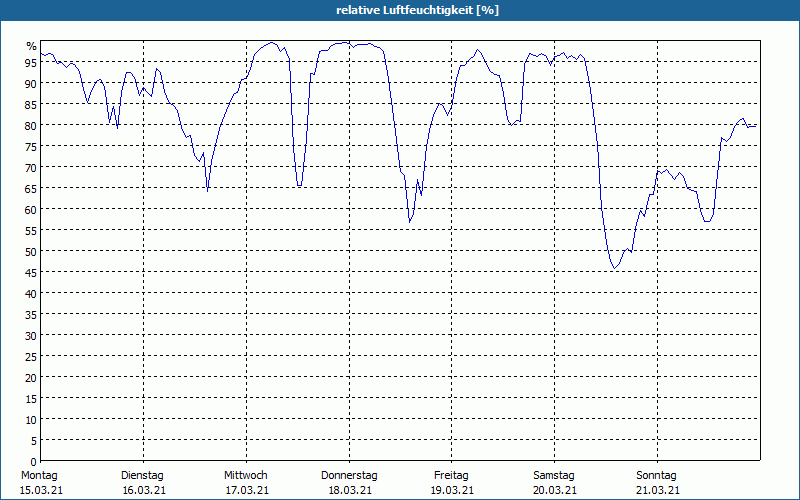800x500 pixels.
Task: Click the y-axis value '45'
Action: click(x=31, y=272)
